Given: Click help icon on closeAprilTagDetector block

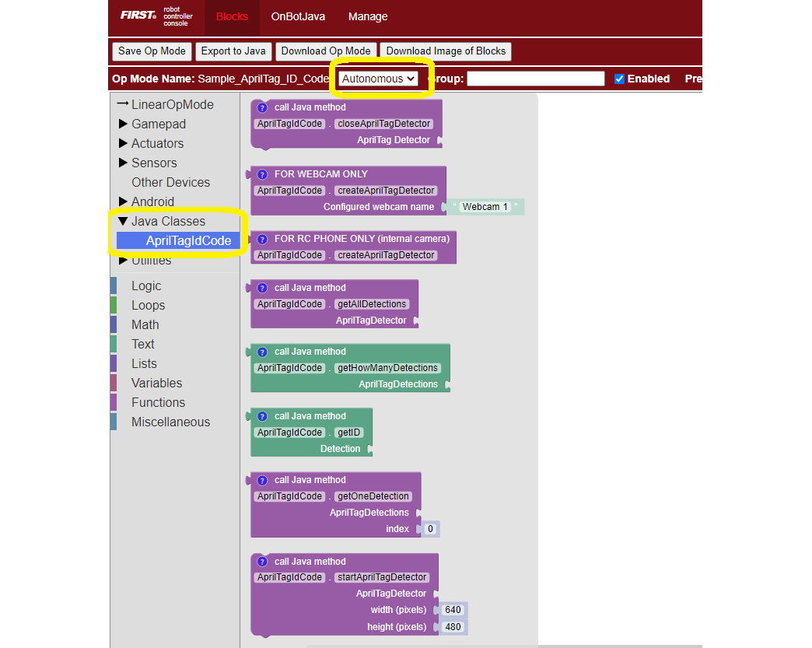Looking at the screenshot, I should (x=262, y=107).
